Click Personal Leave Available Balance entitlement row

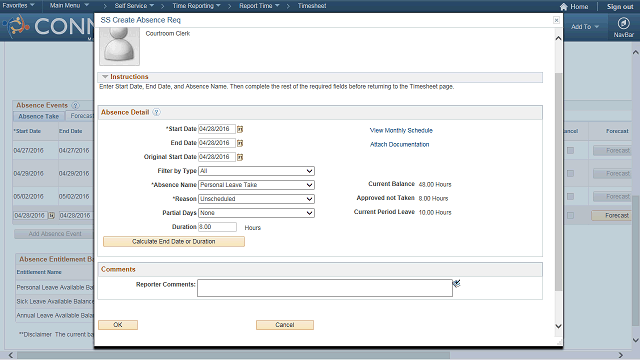click(x=55, y=288)
